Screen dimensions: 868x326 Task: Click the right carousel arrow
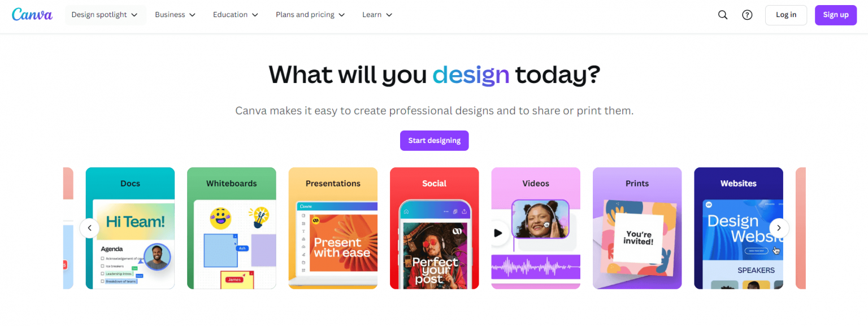point(779,228)
